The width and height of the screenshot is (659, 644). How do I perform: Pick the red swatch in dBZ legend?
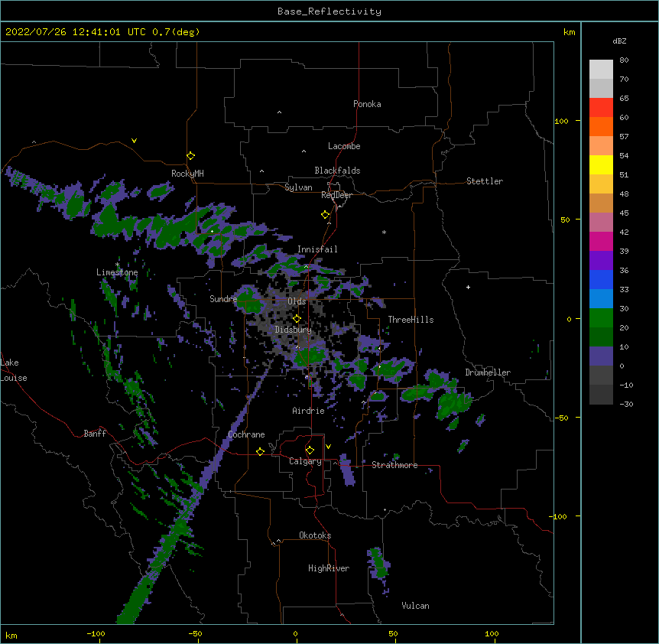pos(601,108)
